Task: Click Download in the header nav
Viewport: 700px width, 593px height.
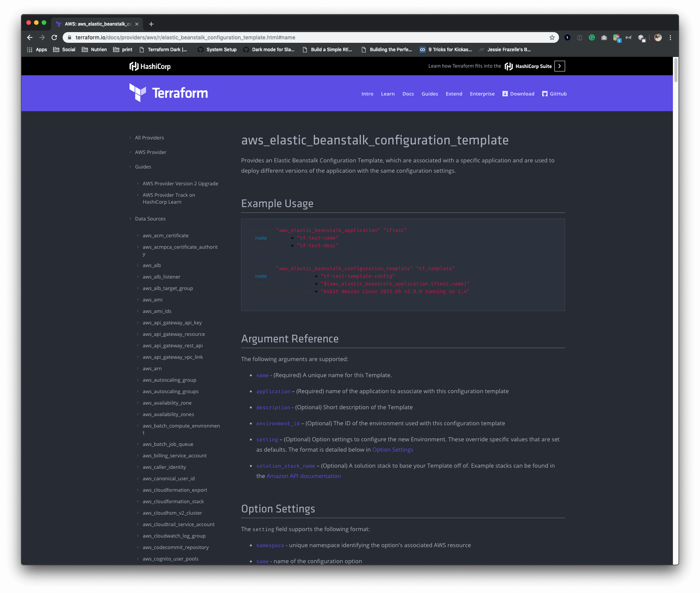Action: [x=518, y=94]
